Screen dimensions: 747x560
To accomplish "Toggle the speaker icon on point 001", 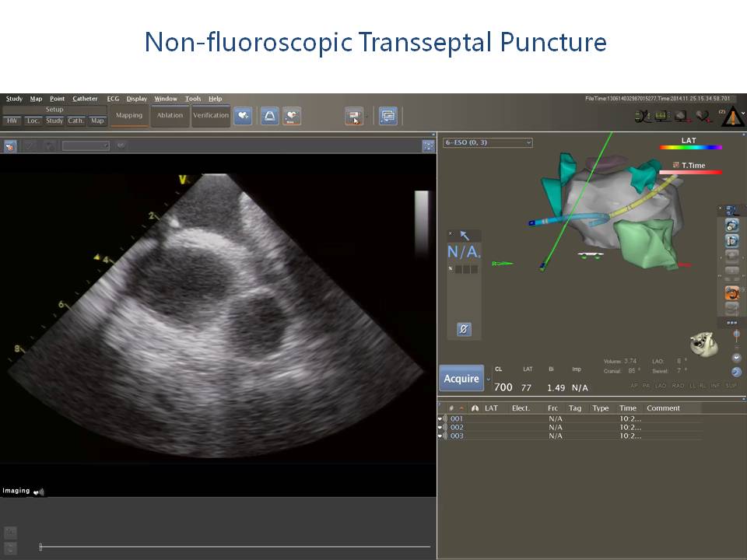I will tap(444, 418).
